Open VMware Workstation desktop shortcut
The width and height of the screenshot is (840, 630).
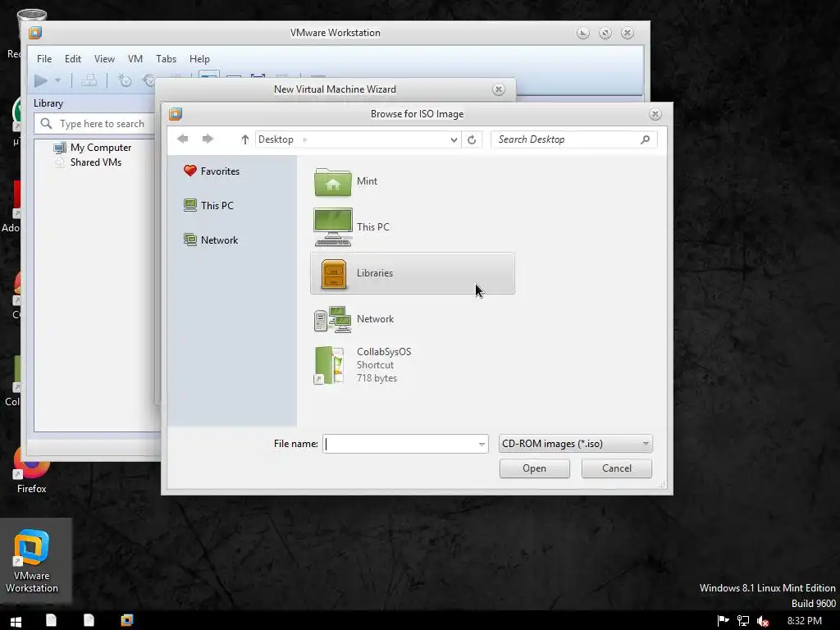click(x=32, y=561)
